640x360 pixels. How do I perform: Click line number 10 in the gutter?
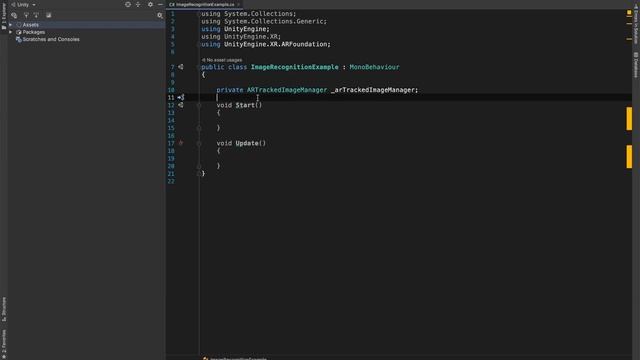[x=171, y=90]
